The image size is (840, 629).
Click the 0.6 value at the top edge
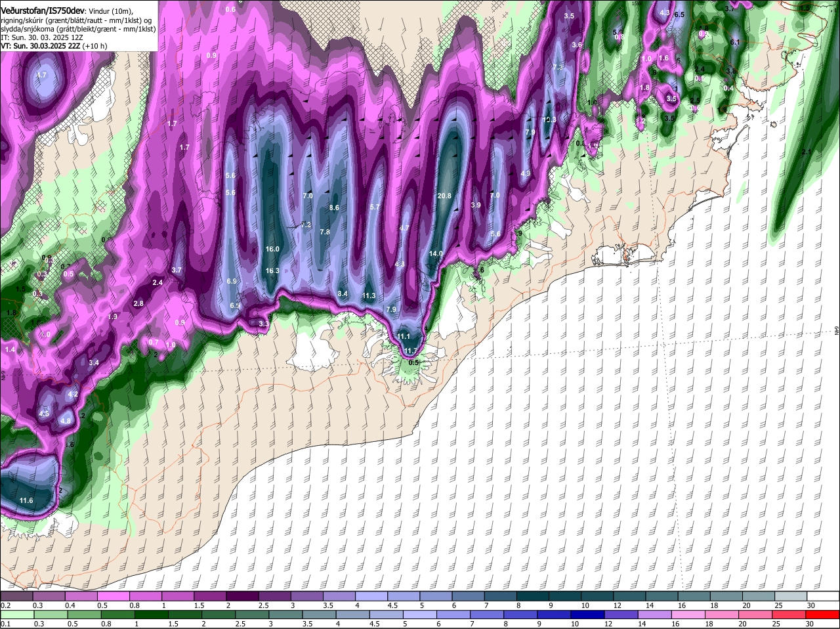(230, 9)
